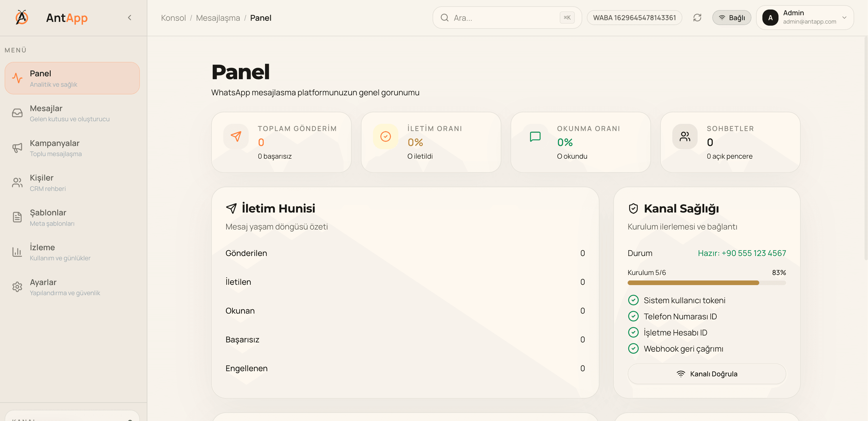Click the Şablonlar document icon
This screenshot has width=868, height=421.
pyautogui.click(x=17, y=217)
